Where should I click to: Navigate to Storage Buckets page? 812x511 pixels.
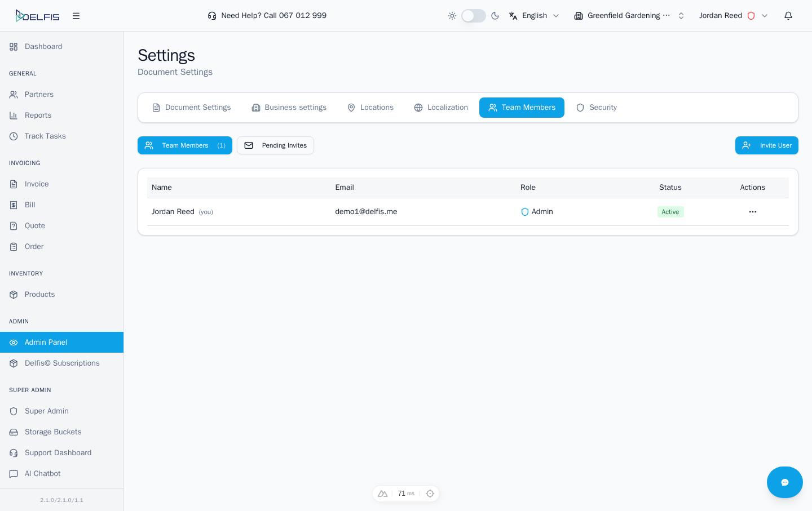click(53, 432)
